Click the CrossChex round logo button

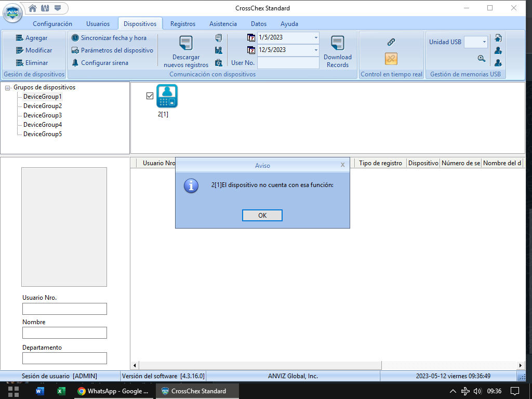12,13
